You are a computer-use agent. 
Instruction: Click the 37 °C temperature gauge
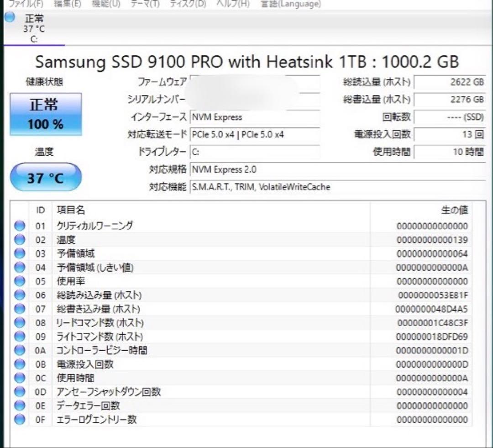(46, 177)
